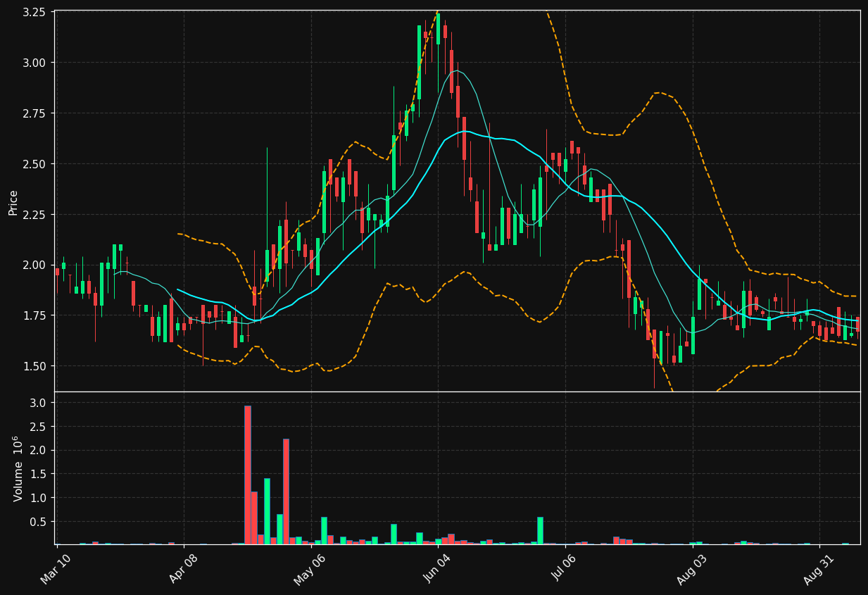Click the 3.00 price axis label
Viewport: 868px width, 595px height.
35,63
